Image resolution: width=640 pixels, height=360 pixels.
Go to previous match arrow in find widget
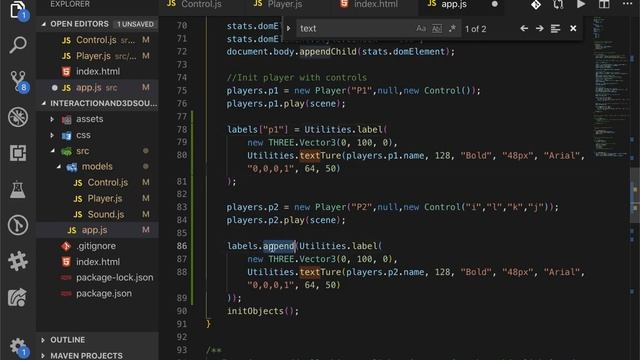524,28
